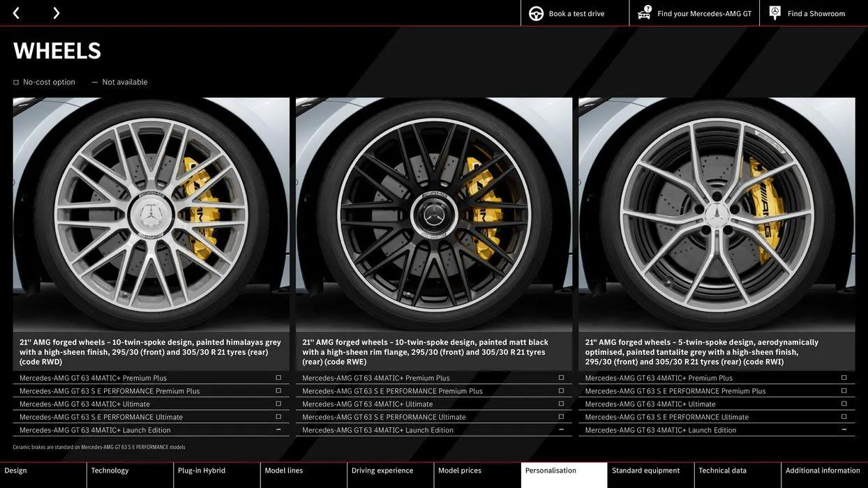Open Find your Mercedes-AMG GT link
This screenshot has height=488, width=868.
[x=704, y=13]
